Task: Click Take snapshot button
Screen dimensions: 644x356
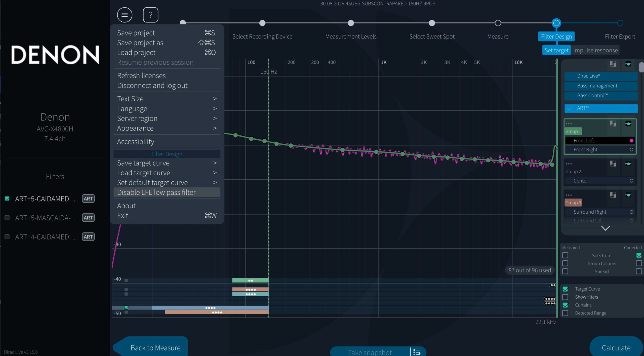Action: click(370, 352)
